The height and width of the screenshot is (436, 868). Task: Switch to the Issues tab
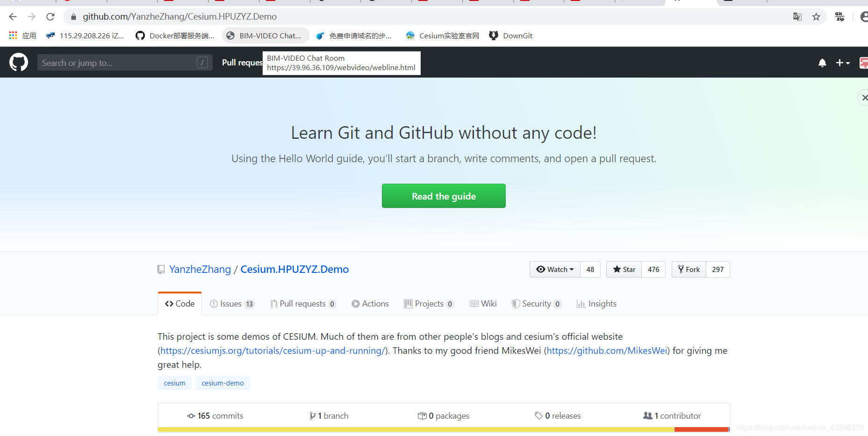click(232, 304)
